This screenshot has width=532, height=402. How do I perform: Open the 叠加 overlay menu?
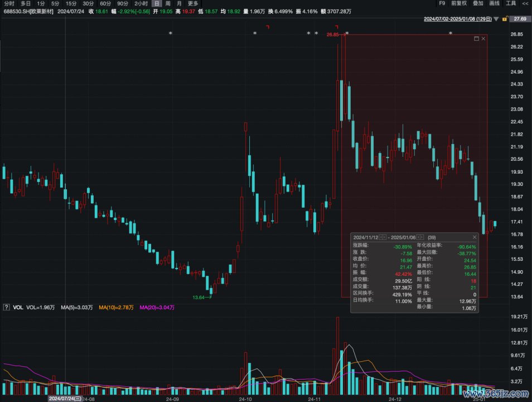coord(478,3)
